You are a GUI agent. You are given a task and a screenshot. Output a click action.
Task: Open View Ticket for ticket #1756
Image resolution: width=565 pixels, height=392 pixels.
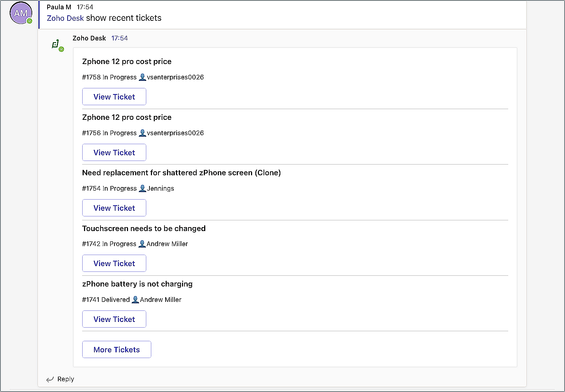coord(114,152)
